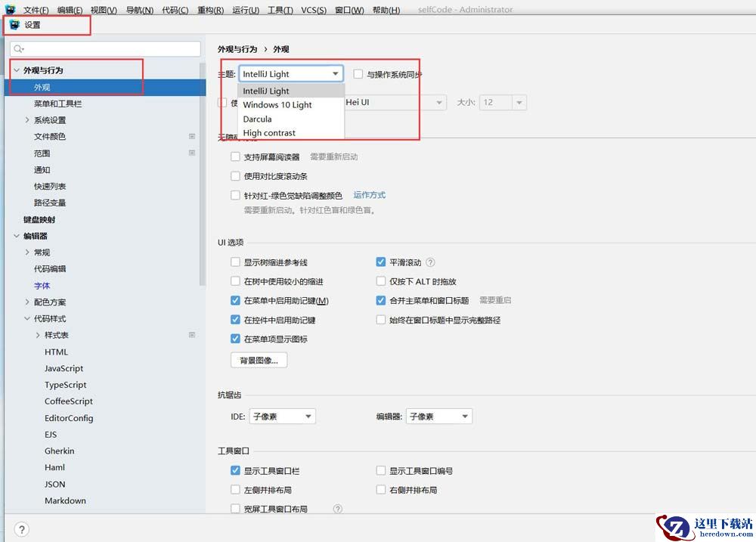Check 显示工具窗口编号 option

381,470
